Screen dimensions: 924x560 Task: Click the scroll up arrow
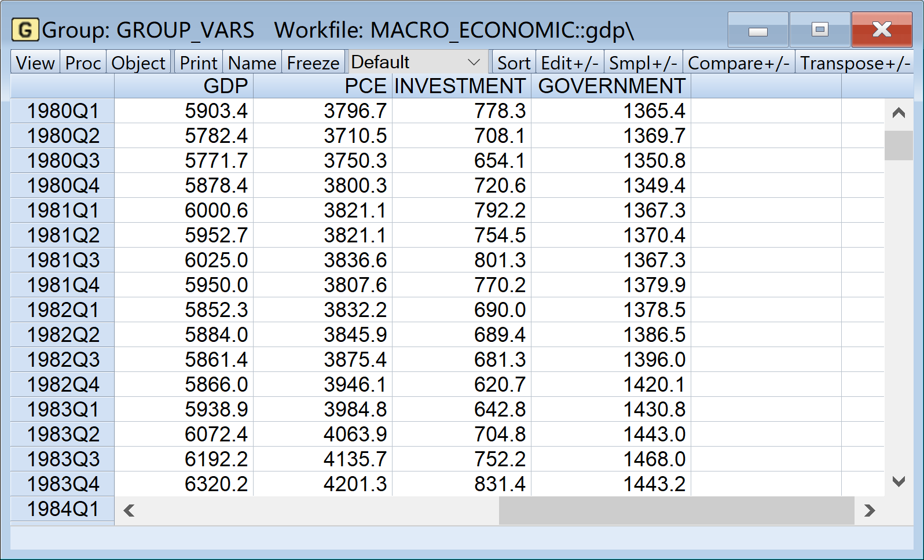899,113
